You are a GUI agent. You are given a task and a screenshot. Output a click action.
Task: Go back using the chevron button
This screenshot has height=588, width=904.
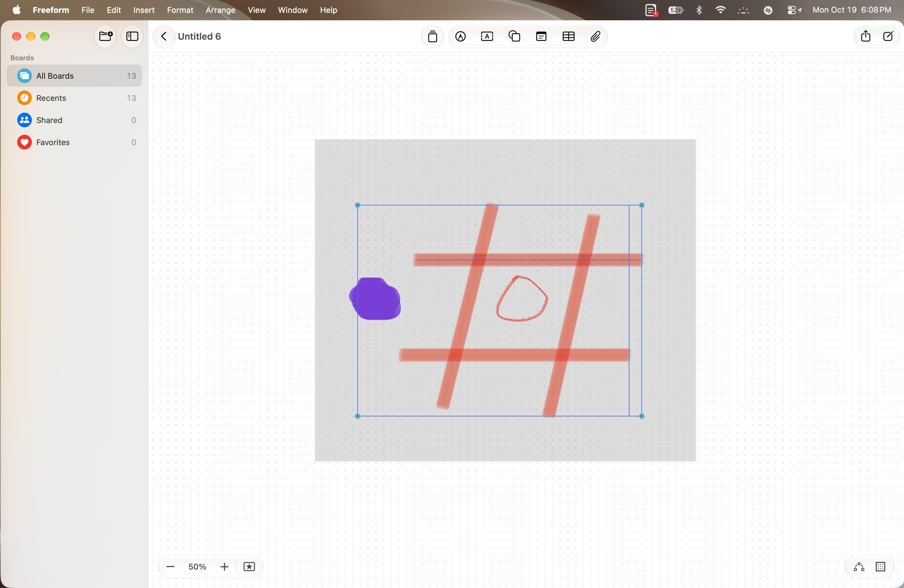[x=164, y=37]
